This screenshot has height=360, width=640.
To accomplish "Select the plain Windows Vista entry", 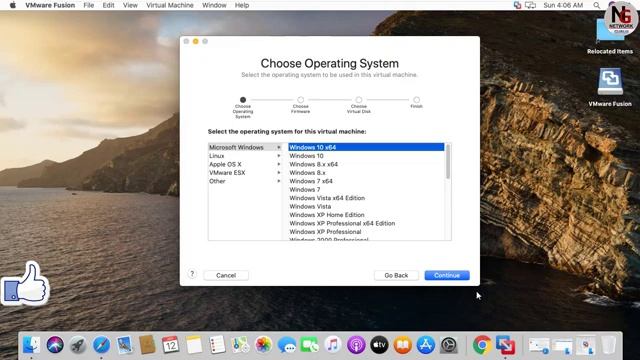I will [x=366, y=207].
